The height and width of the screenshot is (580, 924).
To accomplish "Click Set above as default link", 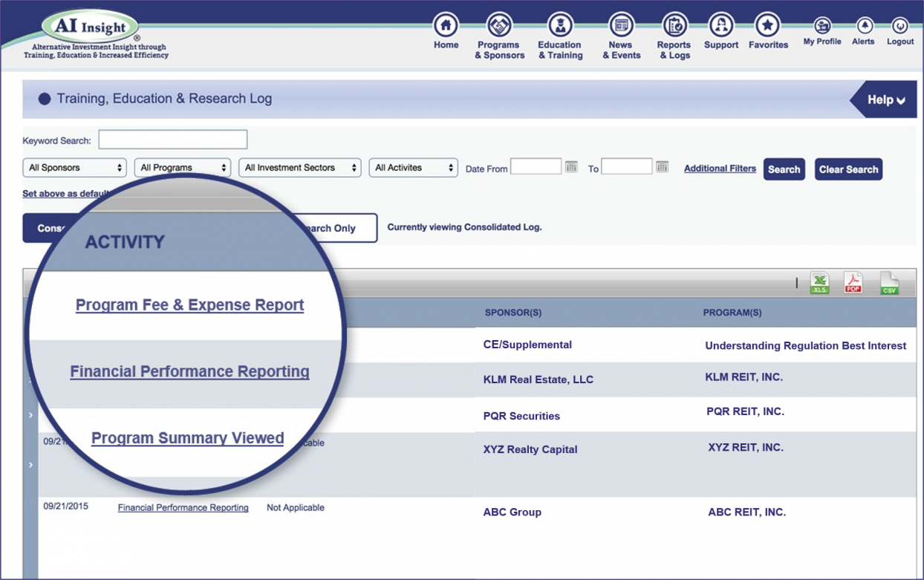I will click(x=66, y=194).
